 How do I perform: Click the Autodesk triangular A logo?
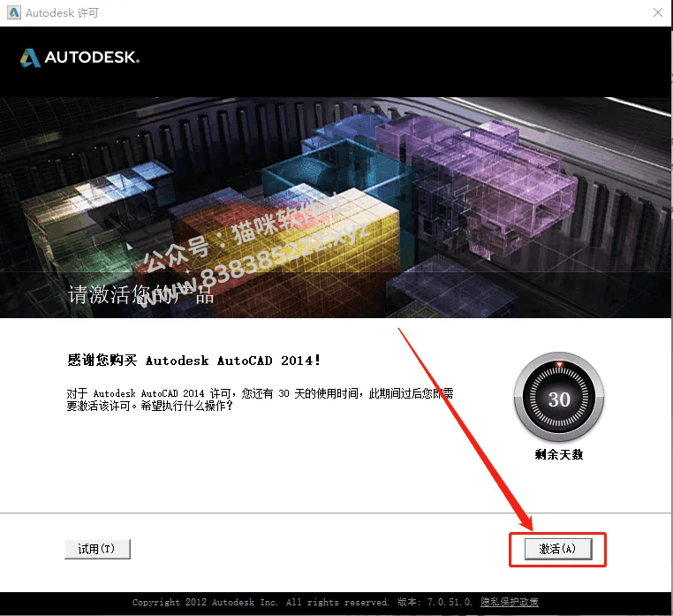point(30,57)
